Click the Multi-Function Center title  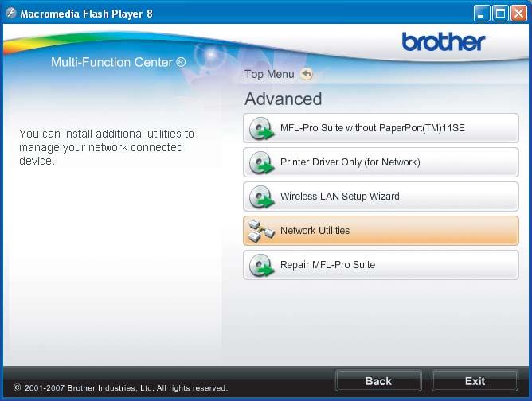point(119,62)
